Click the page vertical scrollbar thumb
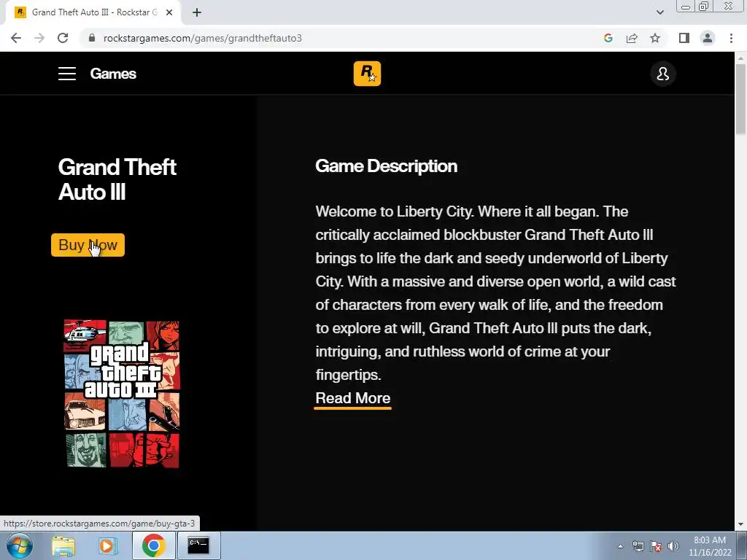 [740, 99]
